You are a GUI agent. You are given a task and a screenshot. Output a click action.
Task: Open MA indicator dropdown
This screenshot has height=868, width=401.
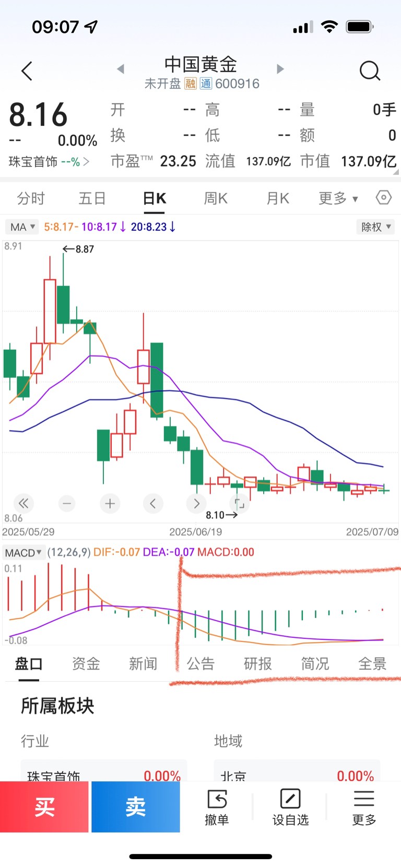(x=21, y=227)
